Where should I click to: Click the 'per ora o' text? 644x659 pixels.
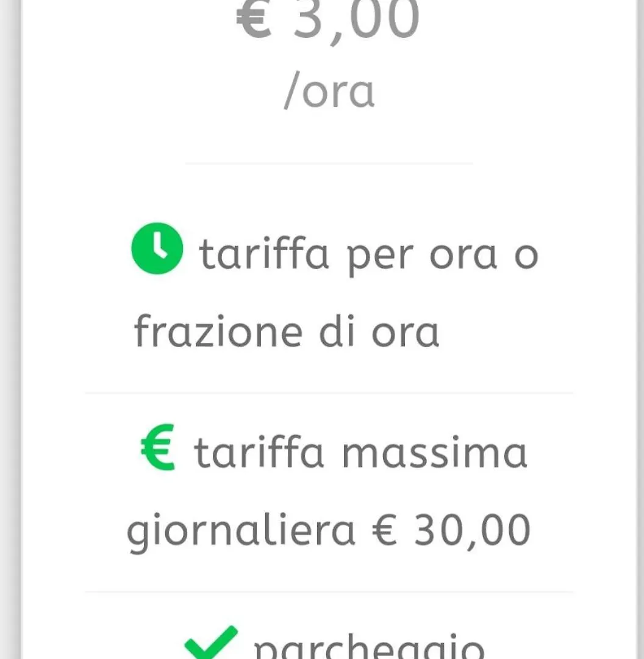442,256
